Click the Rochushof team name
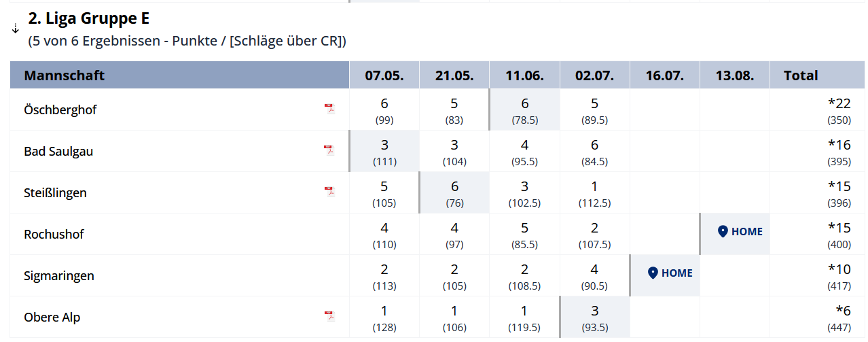This screenshot has height=342, width=868. (54, 234)
